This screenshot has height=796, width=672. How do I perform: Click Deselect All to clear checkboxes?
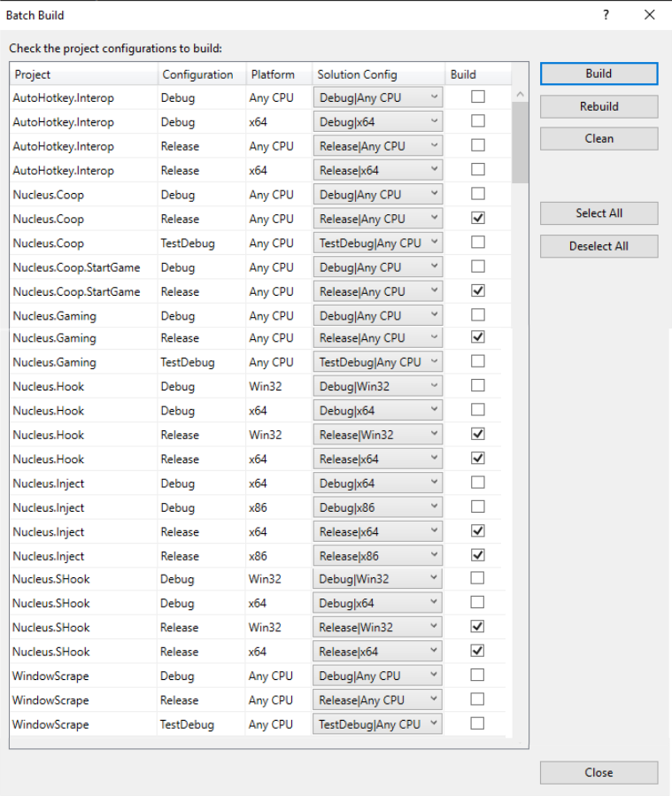click(x=599, y=246)
